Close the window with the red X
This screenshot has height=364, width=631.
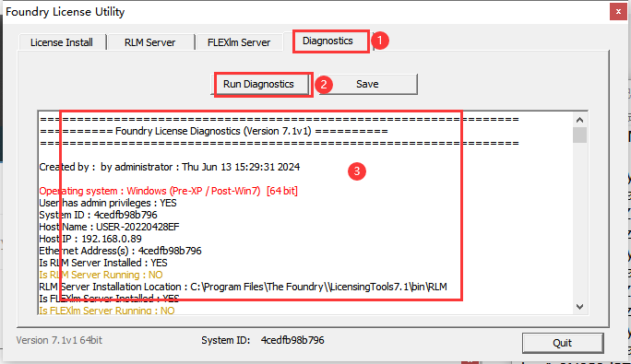point(618,12)
